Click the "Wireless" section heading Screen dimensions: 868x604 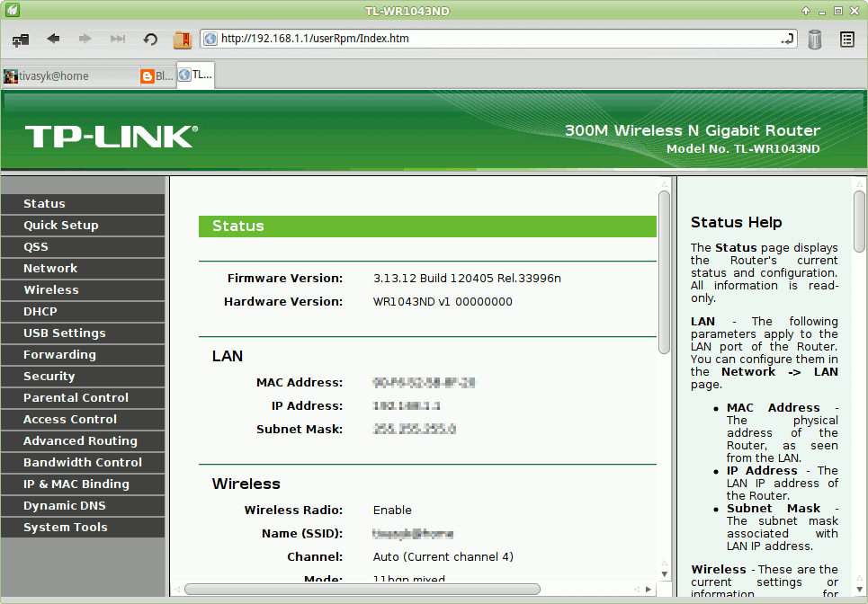pos(246,484)
